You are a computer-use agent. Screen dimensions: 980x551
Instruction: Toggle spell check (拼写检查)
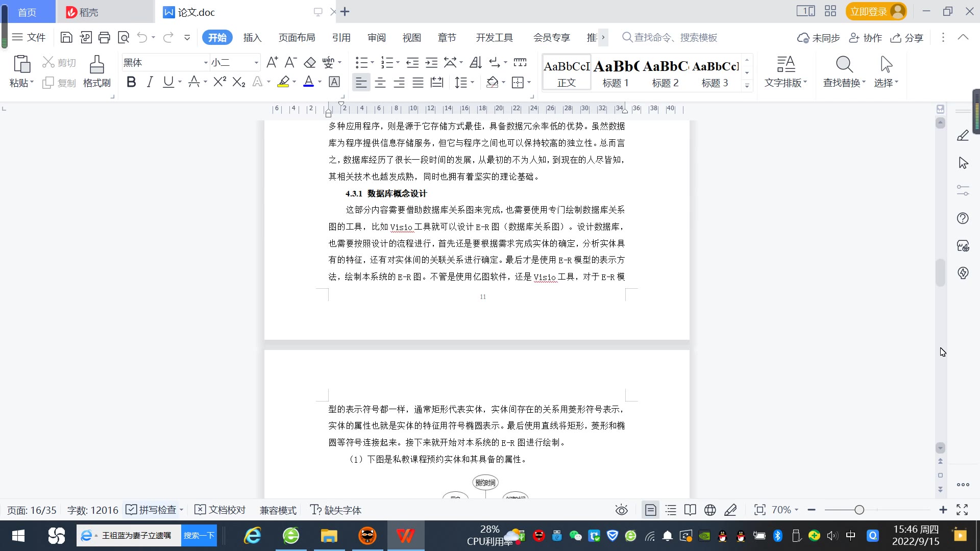(152, 510)
